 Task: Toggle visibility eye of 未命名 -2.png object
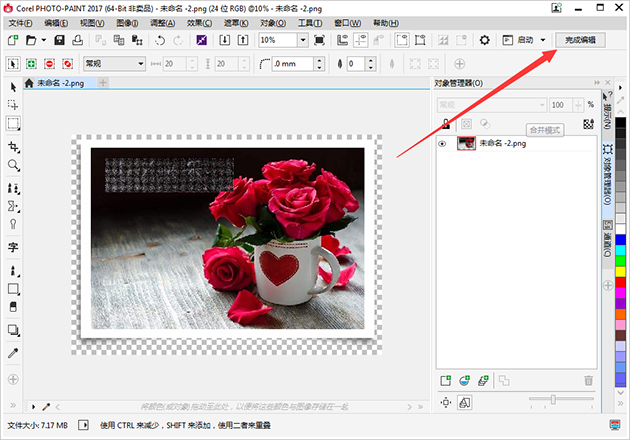pyautogui.click(x=443, y=144)
